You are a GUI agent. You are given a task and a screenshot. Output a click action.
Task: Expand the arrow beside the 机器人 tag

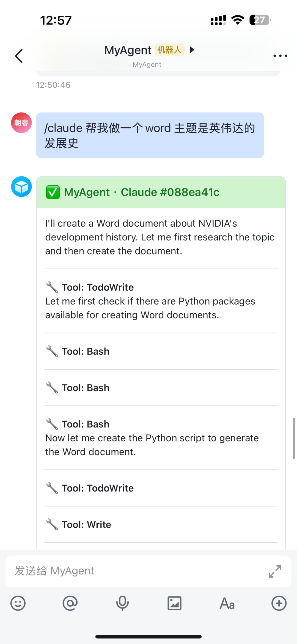pyautogui.click(x=192, y=50)
